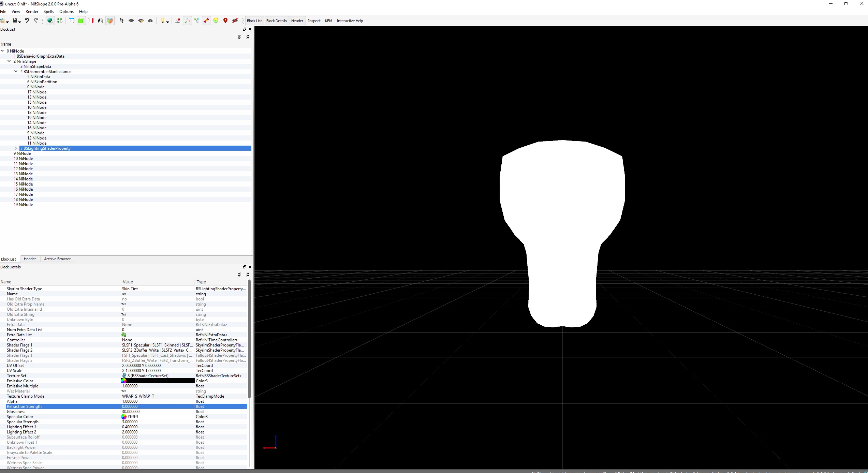Expand the 7 BSLightingShaderProperty tree node

pyautogui.click(x=16, y=148)
